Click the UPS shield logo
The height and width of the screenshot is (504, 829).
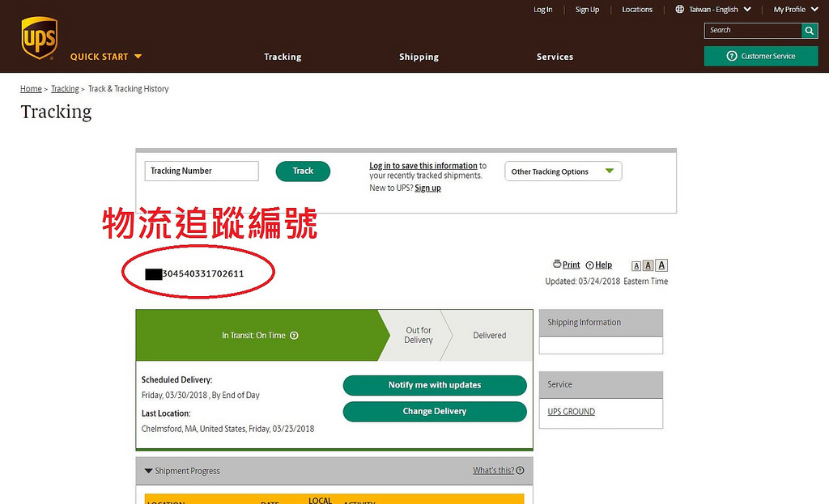click(39, 38)
